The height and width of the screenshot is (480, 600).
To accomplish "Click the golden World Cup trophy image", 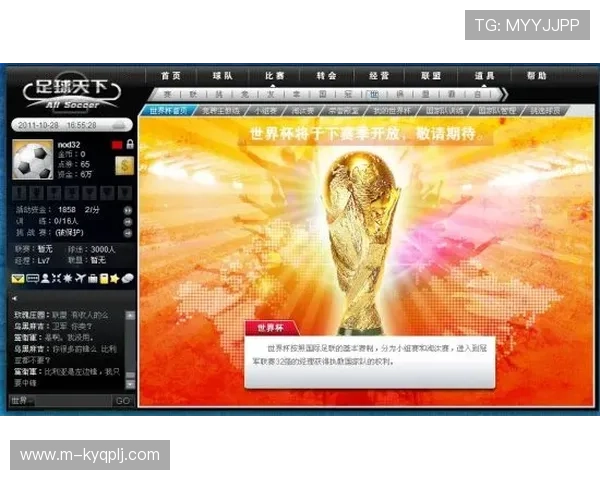I will click(360, 243).
